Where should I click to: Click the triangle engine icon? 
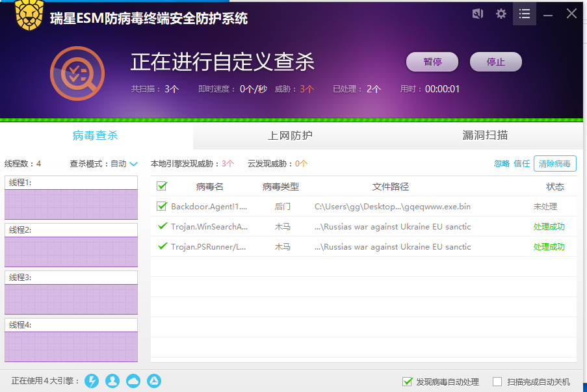[x=154, y=381]
